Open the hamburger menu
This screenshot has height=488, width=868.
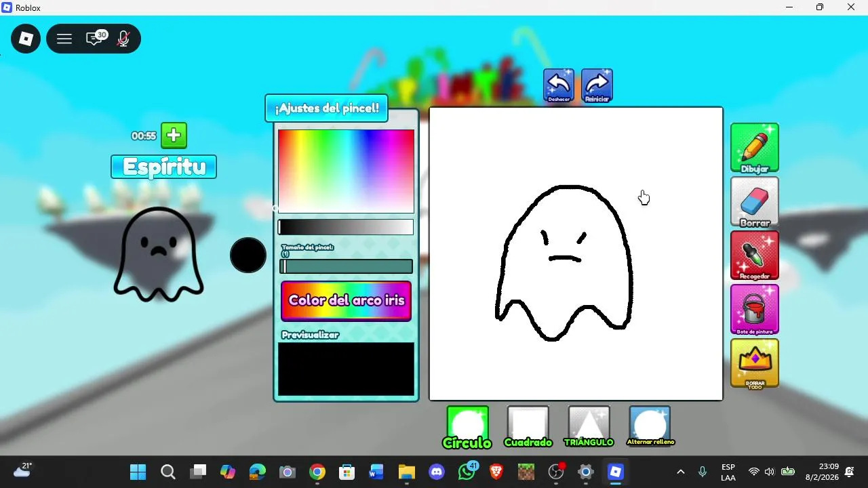click(64, 39)
